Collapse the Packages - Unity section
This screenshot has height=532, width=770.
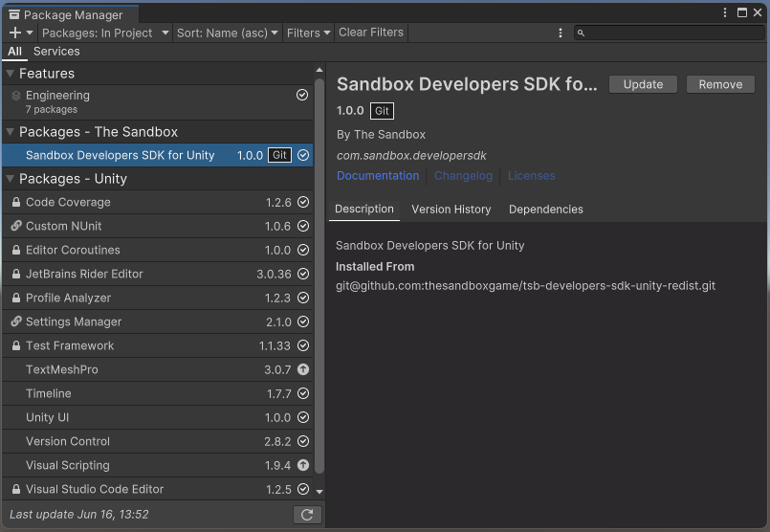coord(10,179)
